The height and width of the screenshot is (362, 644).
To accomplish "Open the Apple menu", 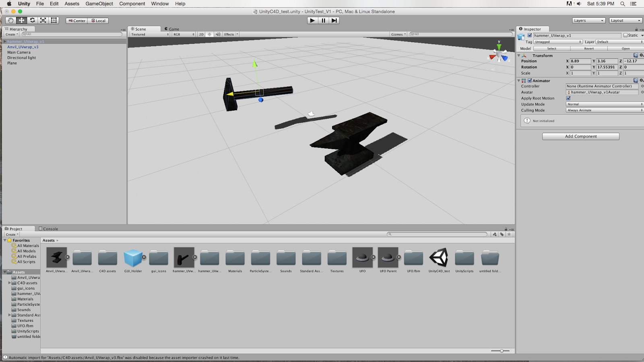I will (x=9, y=4).
